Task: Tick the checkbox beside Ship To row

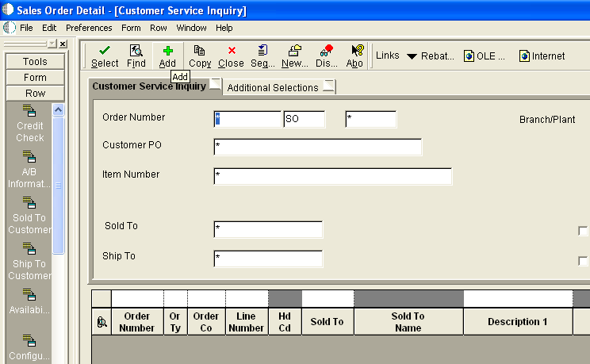Action: pyautogui.click(x=583, y=261)
